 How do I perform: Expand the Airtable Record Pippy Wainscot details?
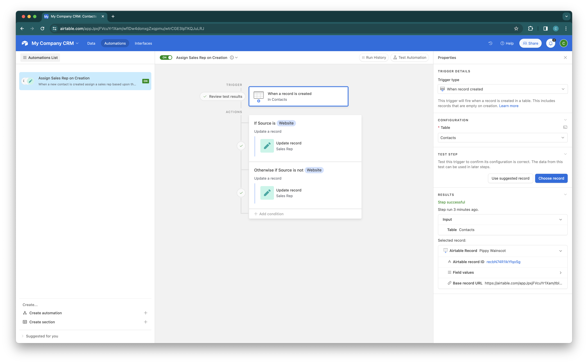561,251
